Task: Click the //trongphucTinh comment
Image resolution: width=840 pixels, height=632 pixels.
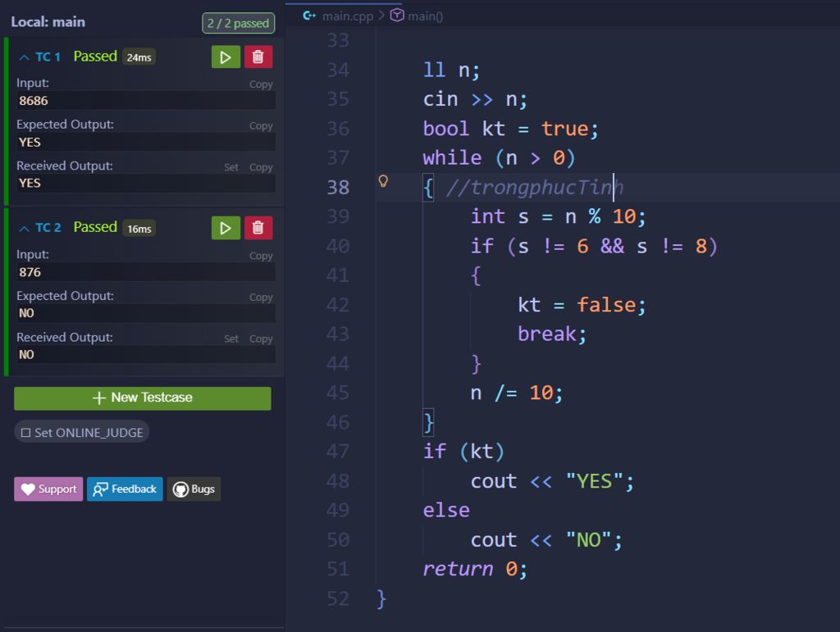Action: (x=535, y=187)
